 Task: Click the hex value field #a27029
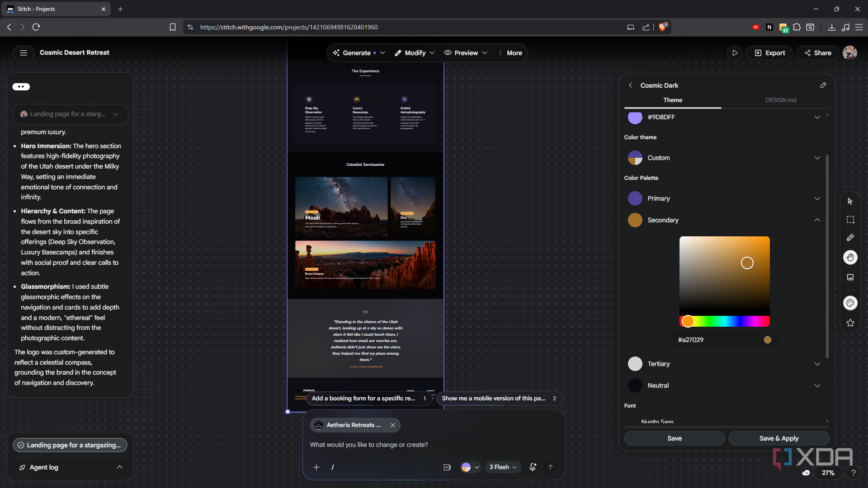(x=690, y=340)
